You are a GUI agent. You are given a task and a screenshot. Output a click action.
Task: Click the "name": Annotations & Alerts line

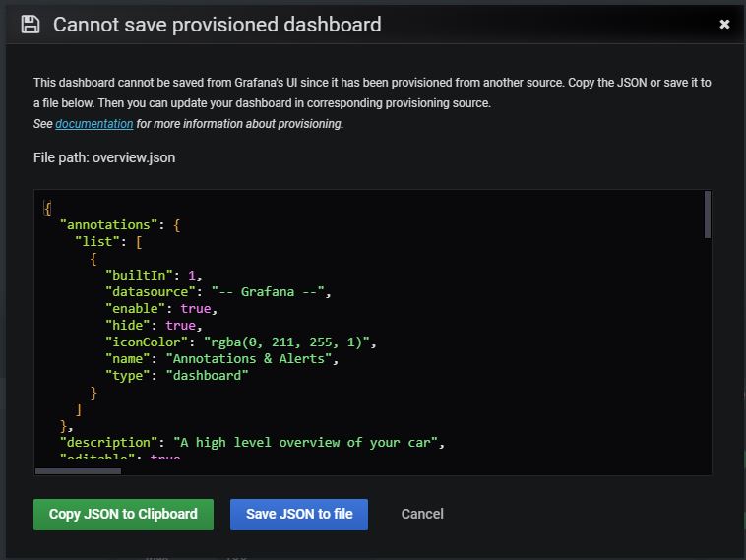221,359
